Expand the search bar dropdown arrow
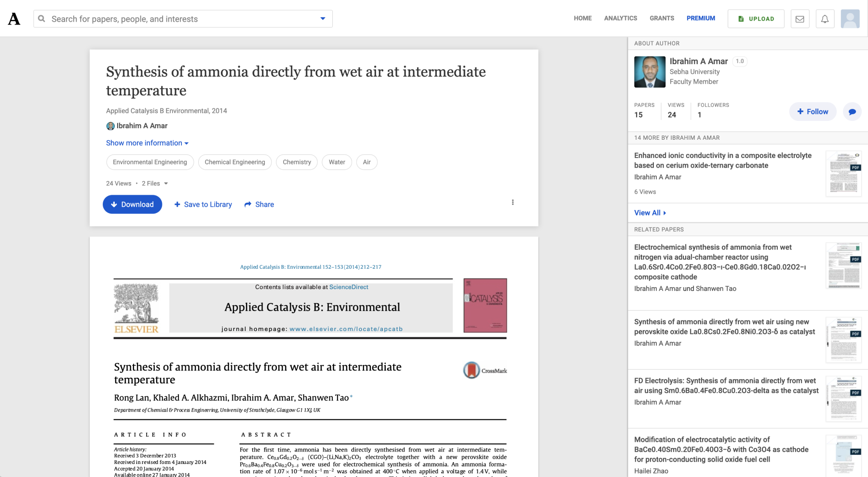Screen dimensions: 868x477 point(323,19)
